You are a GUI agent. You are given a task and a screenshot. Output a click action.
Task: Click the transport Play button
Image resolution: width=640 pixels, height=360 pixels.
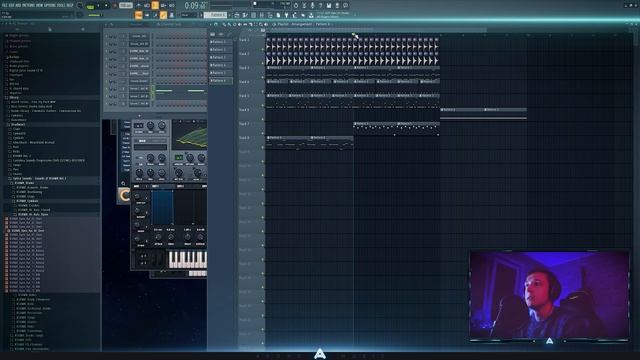coord(98,6)
